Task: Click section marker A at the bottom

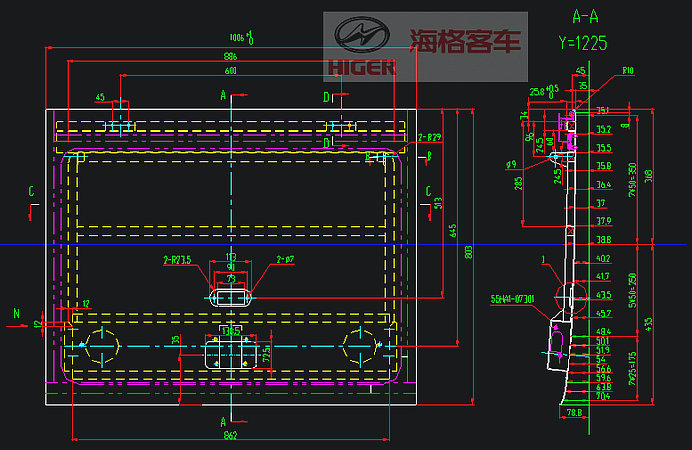Action: [x=222, y=422]
